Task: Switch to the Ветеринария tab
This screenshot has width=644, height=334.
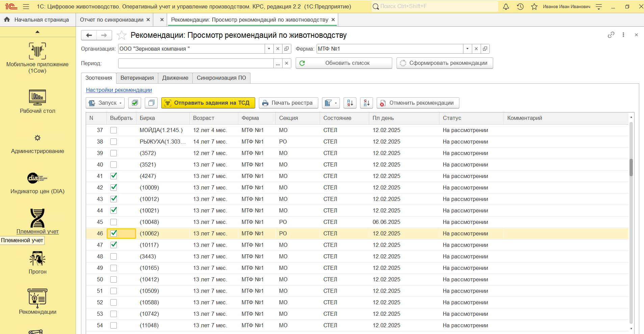Action: (x=137, y=78)
